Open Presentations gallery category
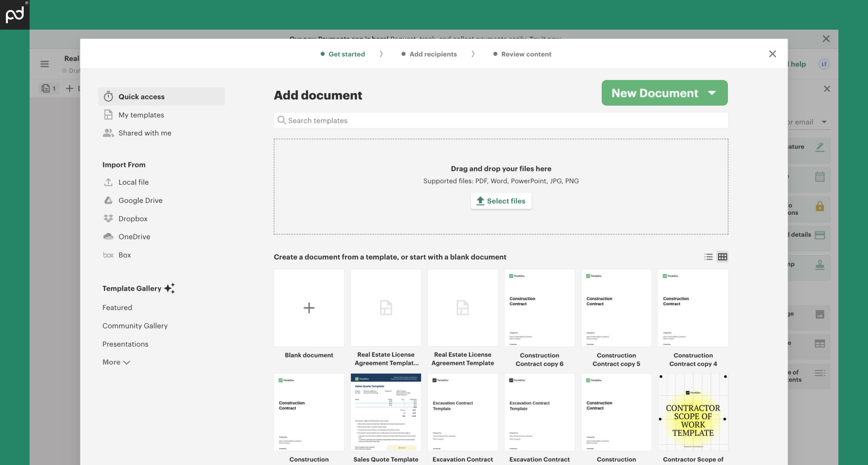Viewport: 868px width, 465px height. tap(125, 344)
